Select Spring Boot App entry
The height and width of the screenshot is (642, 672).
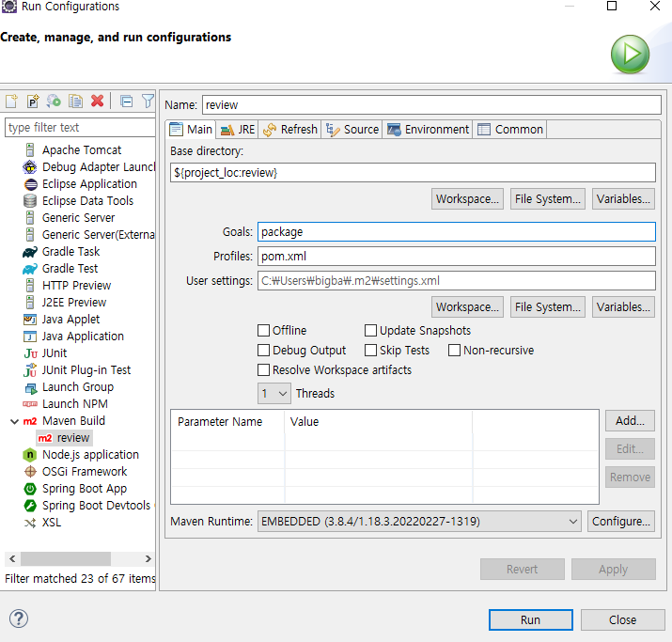85,489
